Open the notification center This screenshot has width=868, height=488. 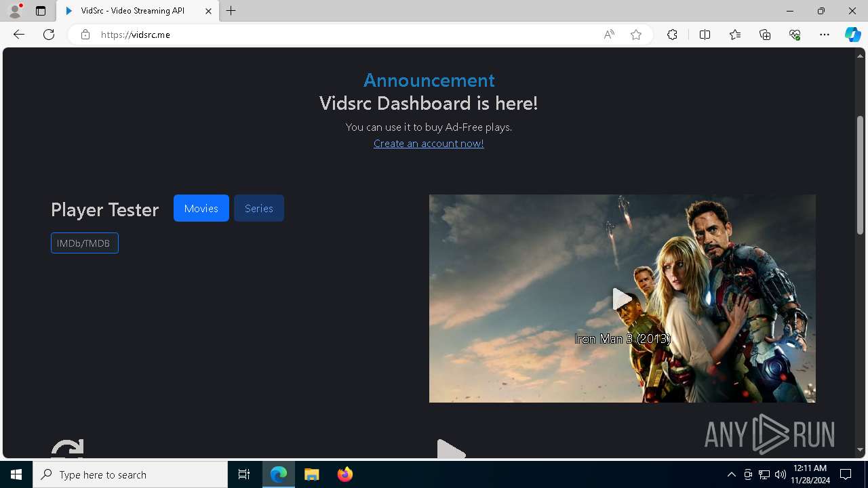[x=846, y=474]
